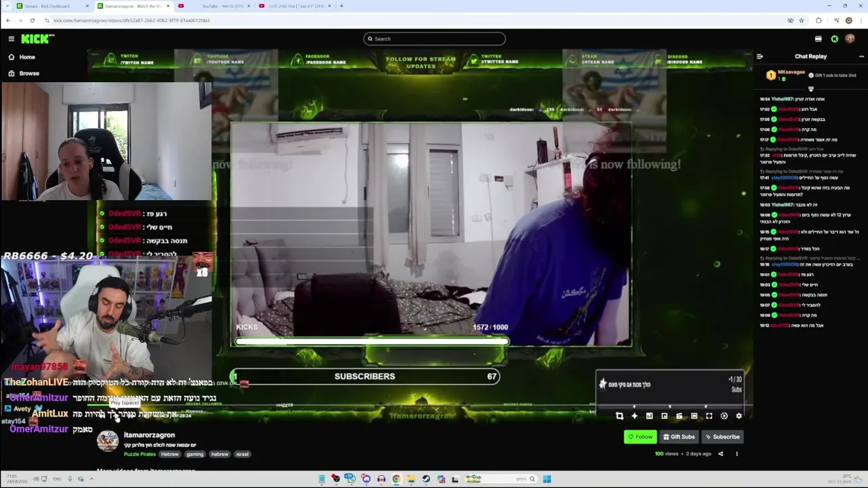Open the wallet icon in Kick header

click(x=818, y=39)
